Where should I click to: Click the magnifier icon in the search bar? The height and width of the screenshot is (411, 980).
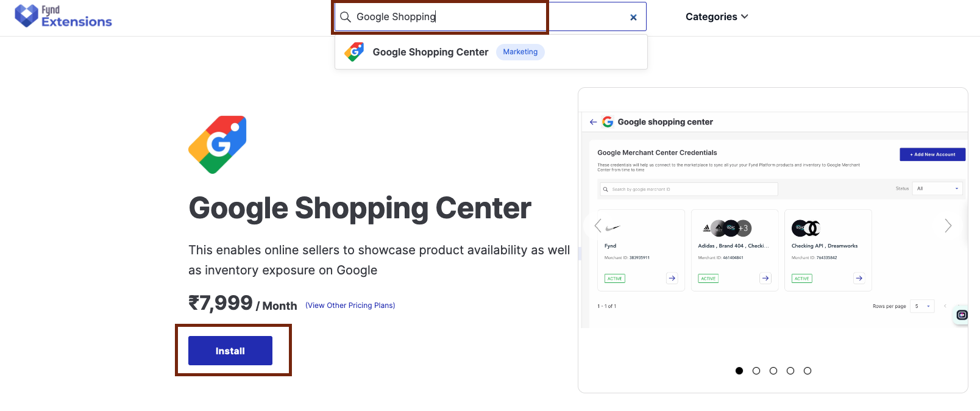(346, 17)
